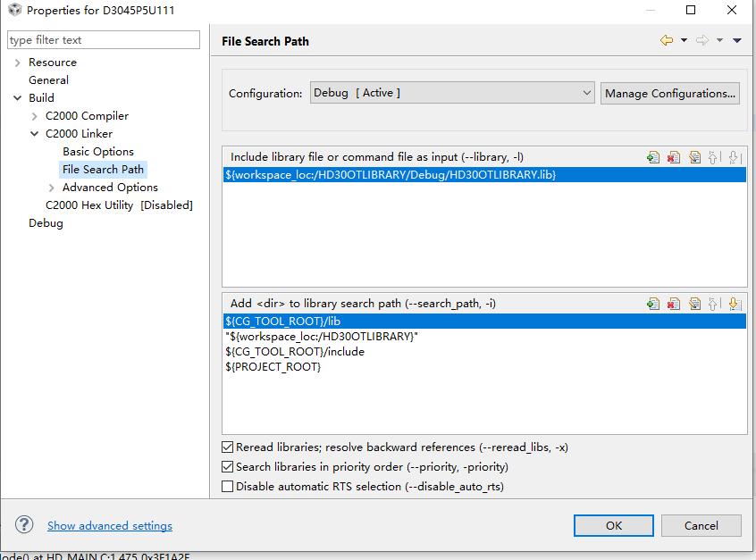
Task: Enable Disable automatic RTS selection checkbox
Action: pos(228,487)
